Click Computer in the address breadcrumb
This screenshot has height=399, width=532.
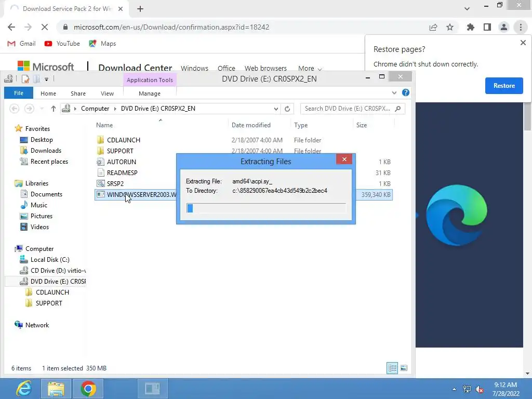coord(95,109)
